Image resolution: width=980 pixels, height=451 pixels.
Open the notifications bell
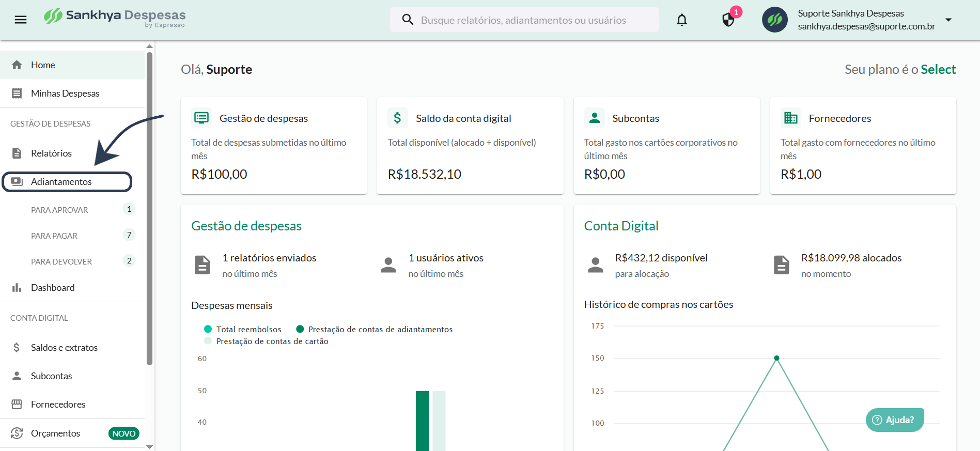pos(682,20)
